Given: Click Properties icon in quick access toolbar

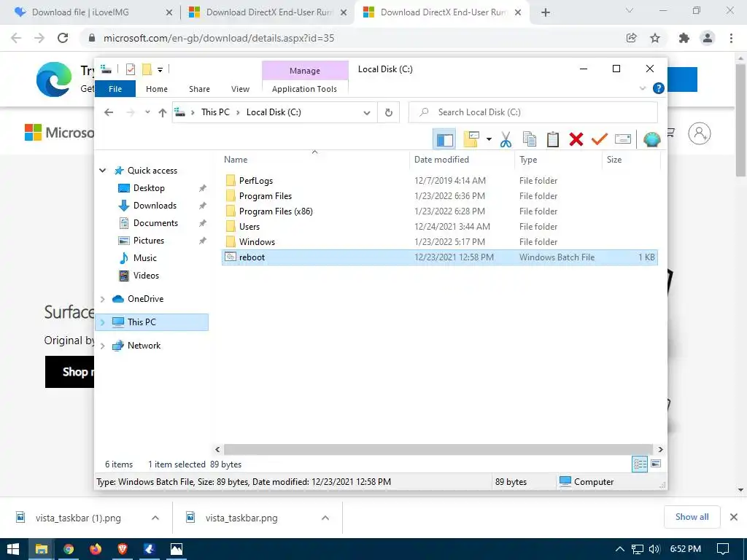Looking at the screenshot, I should [x=131, y=69].
